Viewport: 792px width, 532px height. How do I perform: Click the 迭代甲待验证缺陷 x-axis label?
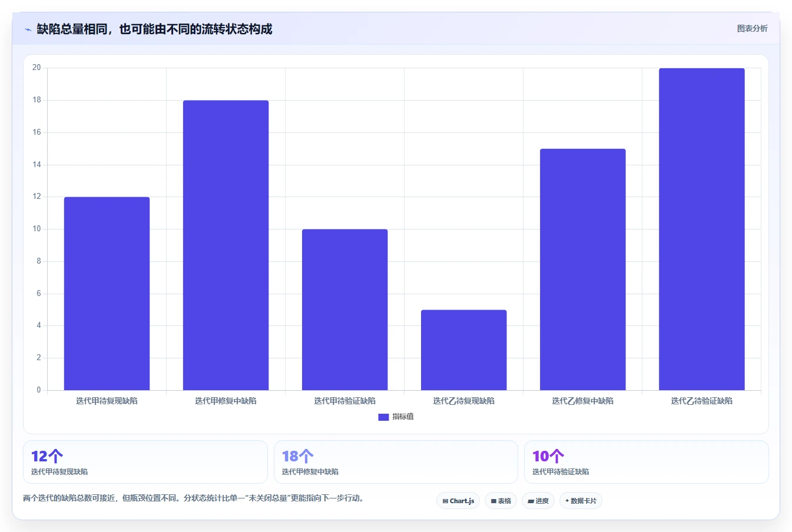(344, 401)
